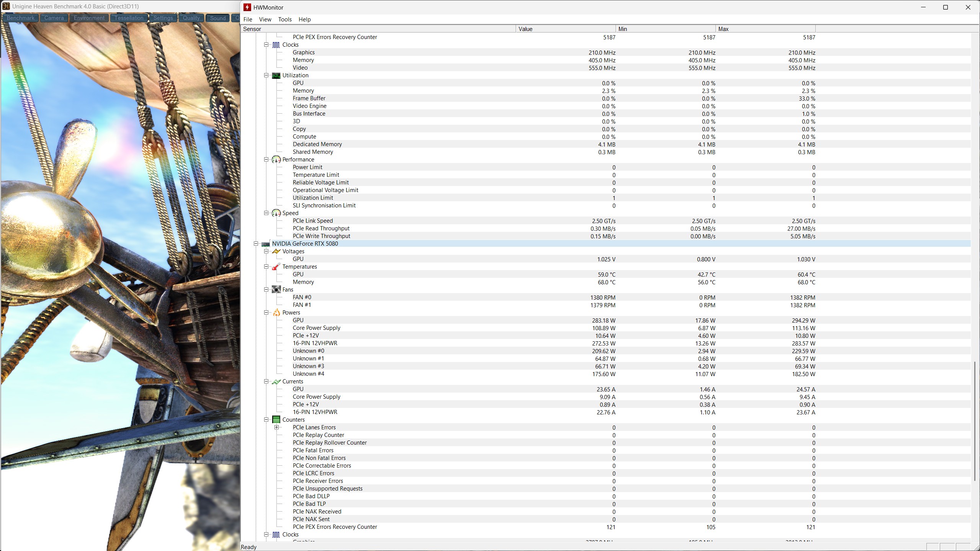Collapse the upper Clocks node
Viewport: 980px width, 551px height.
tap(266, 45)
